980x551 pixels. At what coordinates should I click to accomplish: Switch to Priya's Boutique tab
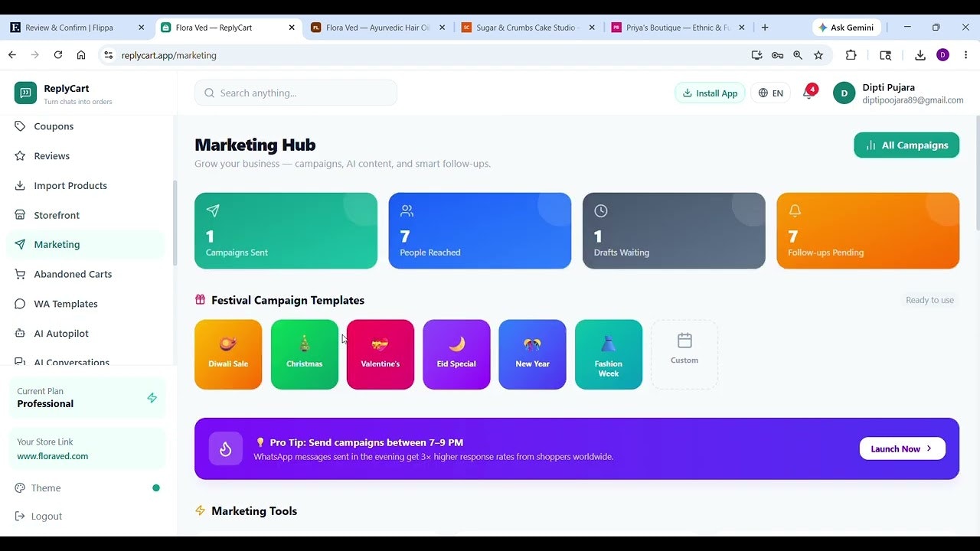678,28
